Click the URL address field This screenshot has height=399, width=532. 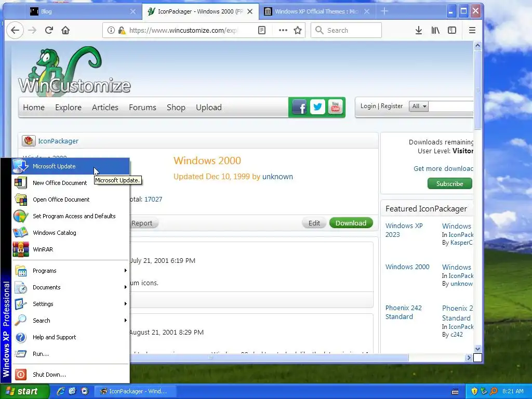[183, 30]
